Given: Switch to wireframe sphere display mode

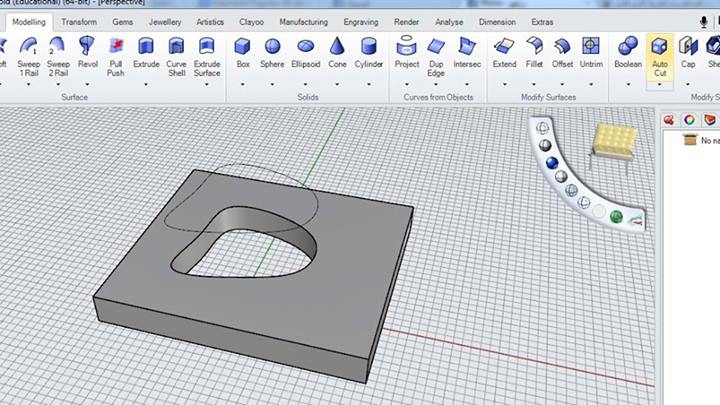Looking at the screenshot, I should tap(543, 129).
